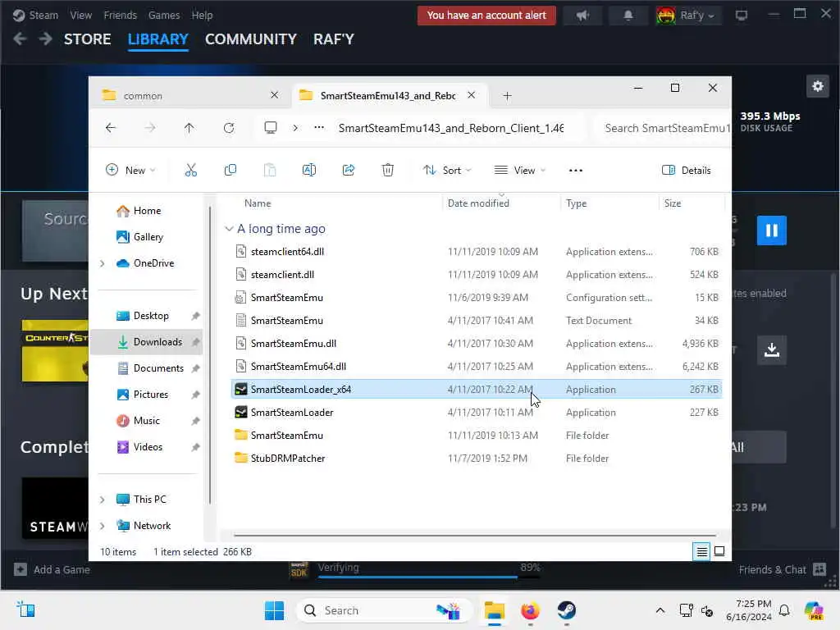Add a new File Explorer tab
Viewport: 840px width, 630px height.
tap(507, 96)
